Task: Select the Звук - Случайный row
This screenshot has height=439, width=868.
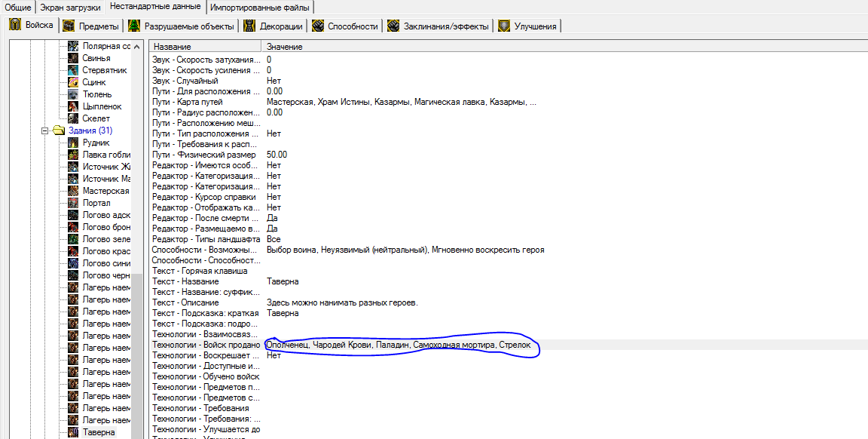Action: click(509, 81)
